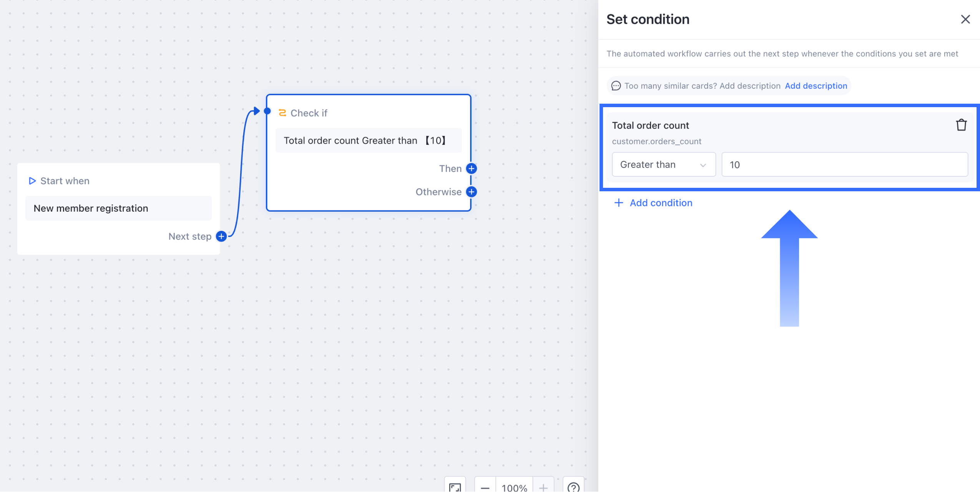Click the Check if input connector dot
The image size is (980, 492).
click(x=267, y=111)
